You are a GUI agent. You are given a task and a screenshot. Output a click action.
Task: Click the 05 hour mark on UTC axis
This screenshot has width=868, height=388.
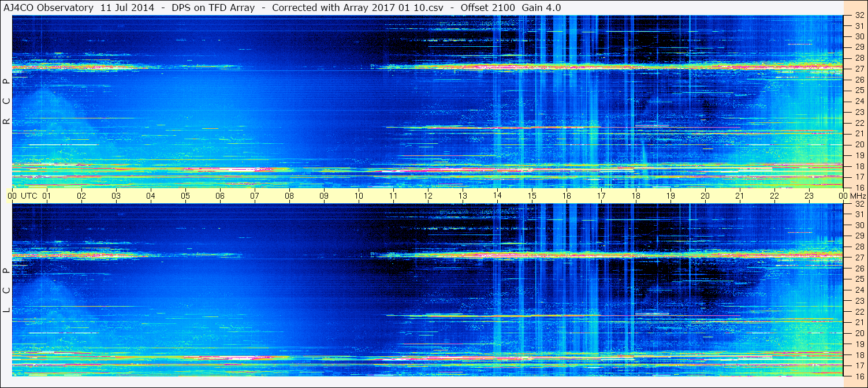[x=185, y=196]
